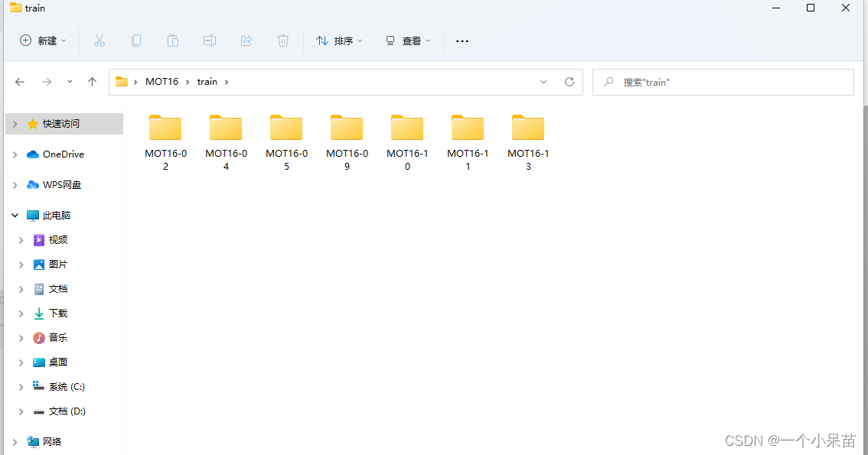Collapse the 此电脑 tree node
The height and width of the screenshot is (455, 868).
[15, 215]
